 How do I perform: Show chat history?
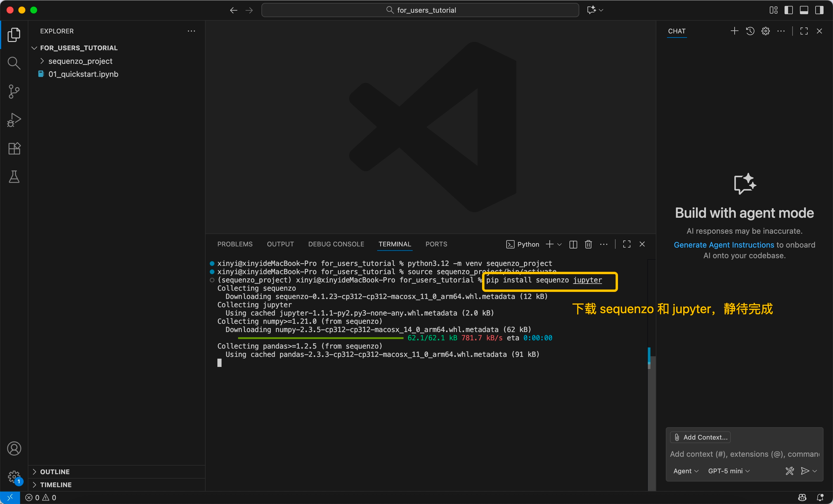pos(750,31)
